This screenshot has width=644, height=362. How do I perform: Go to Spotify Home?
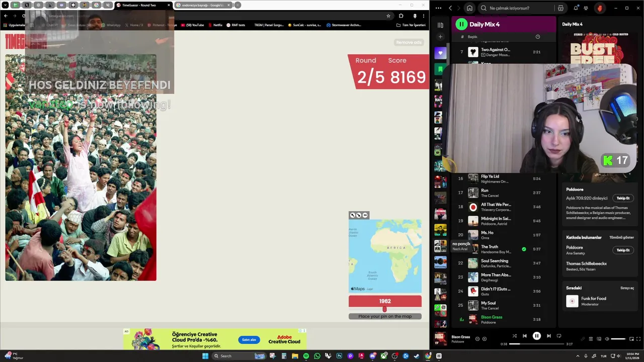tap(469, 8)
